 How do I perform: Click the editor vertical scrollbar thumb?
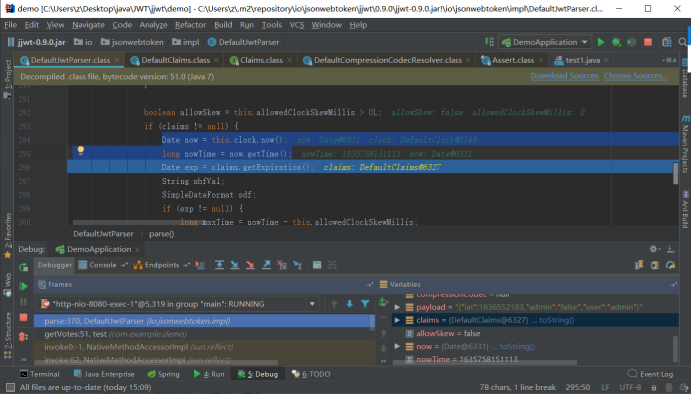coord(676,173)
